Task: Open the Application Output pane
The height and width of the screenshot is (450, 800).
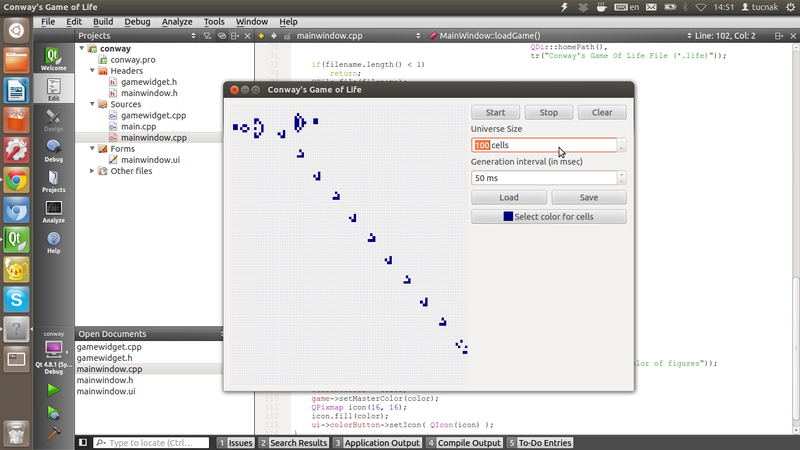Action: pos(377,442)
